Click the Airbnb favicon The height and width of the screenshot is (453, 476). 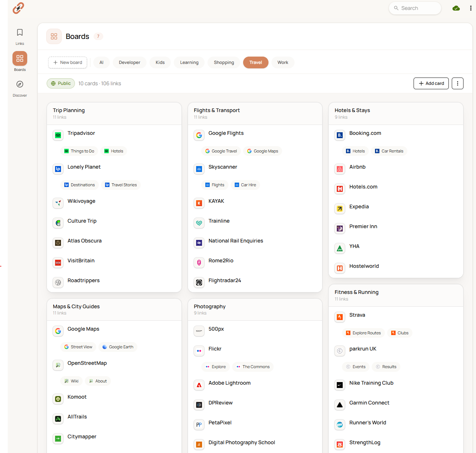coord(340,169)
